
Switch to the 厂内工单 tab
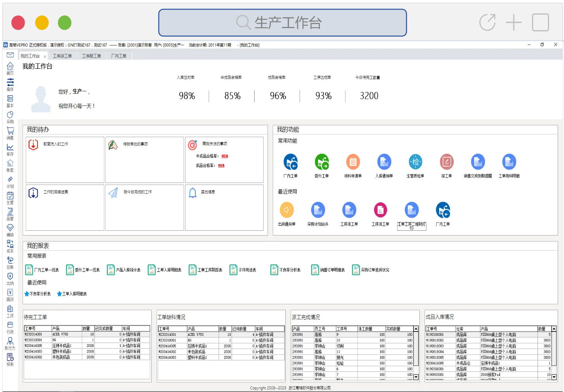119,56
